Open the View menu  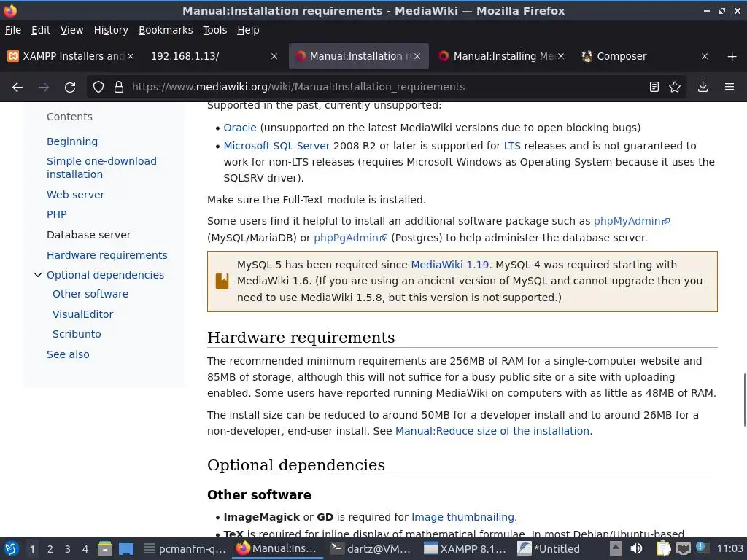click(71, 30)
